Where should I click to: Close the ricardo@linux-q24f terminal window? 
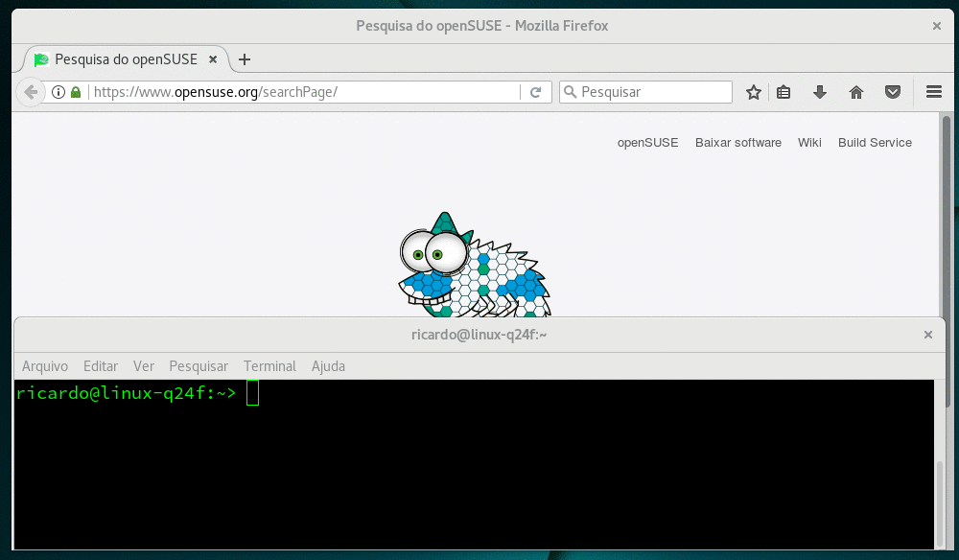927,335
